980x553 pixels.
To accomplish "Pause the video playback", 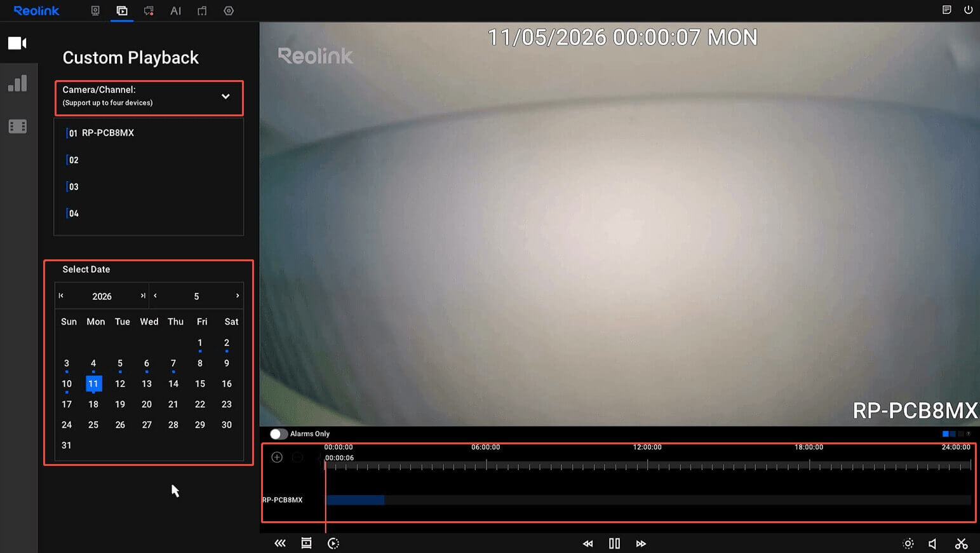I will 614,543.
